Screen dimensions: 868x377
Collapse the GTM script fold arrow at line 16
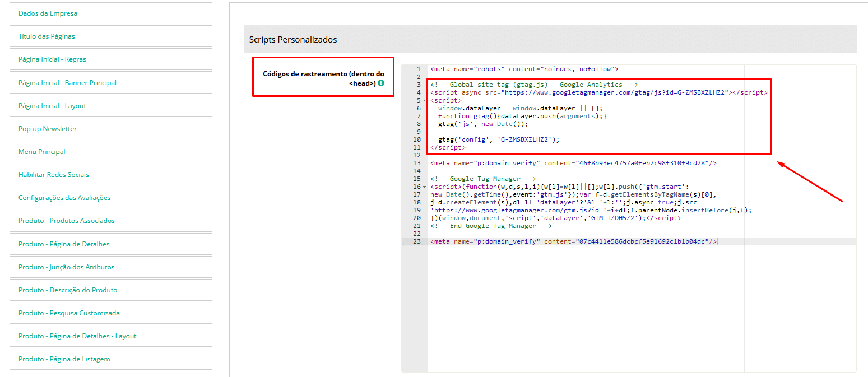pos(424,187)
